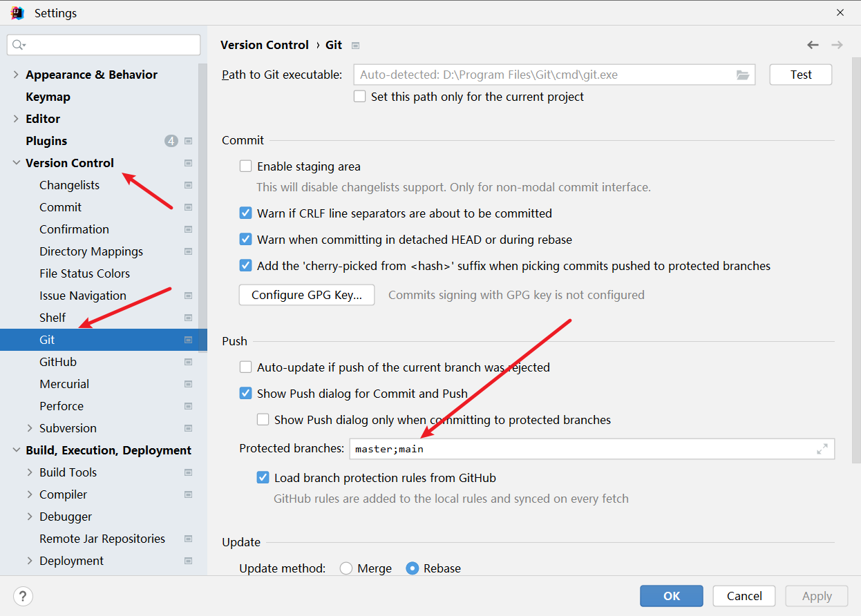Navigate forward using the right arrow icon
Image resolution: width=861 pixels, height=616 pixels.
tap(837, 44)
